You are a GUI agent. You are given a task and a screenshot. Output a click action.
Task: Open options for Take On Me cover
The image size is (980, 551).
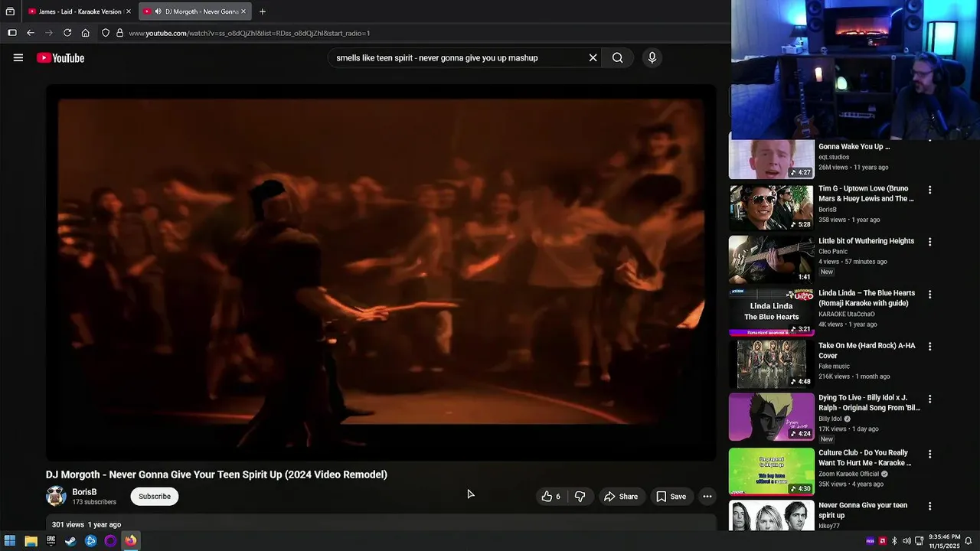click(x=930, y=347)
